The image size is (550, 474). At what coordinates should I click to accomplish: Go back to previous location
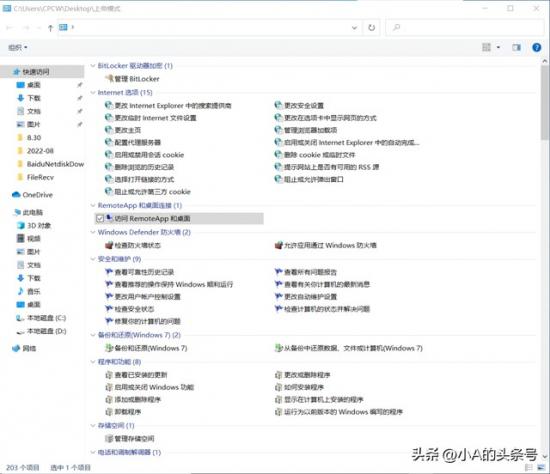click(9, 28)
